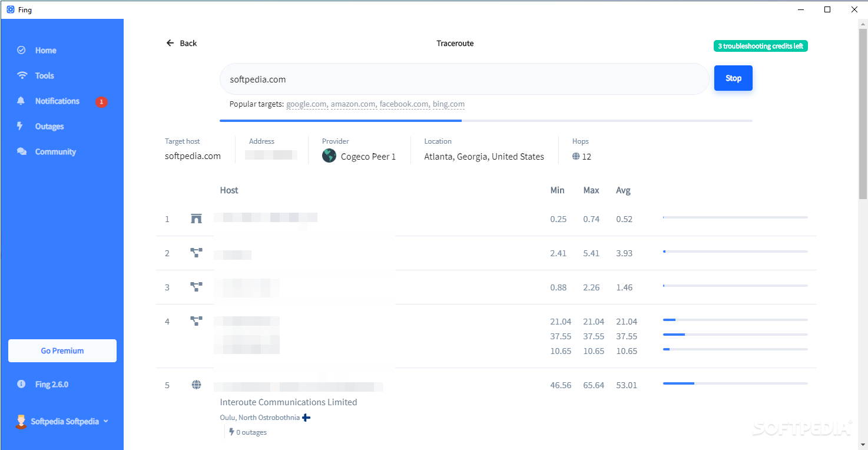Click the 0 outages text in hop 5
This screenshot has height=450, width=868.
(x=251, y=432)
